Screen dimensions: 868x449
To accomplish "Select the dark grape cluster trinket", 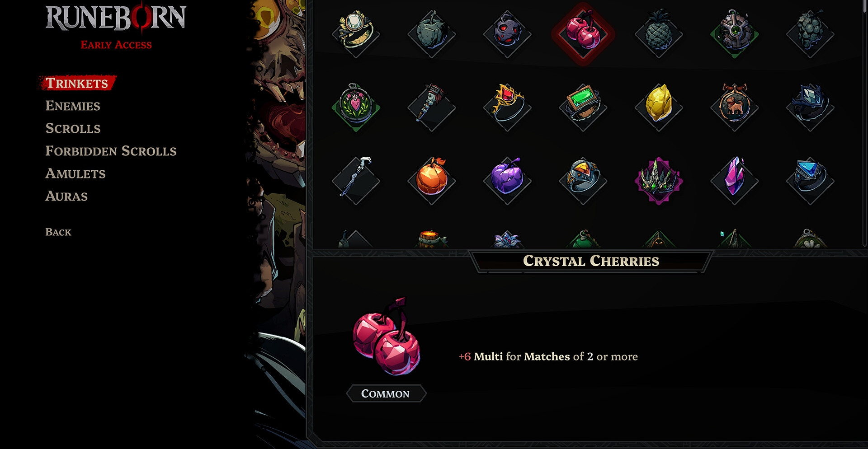I will click(x=810, y=34).
